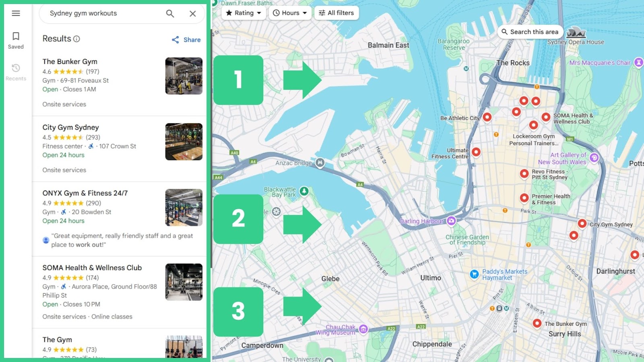Click the Darlinghurst suburb label
This screenshot has width=644, height=362.
(616, 271)
